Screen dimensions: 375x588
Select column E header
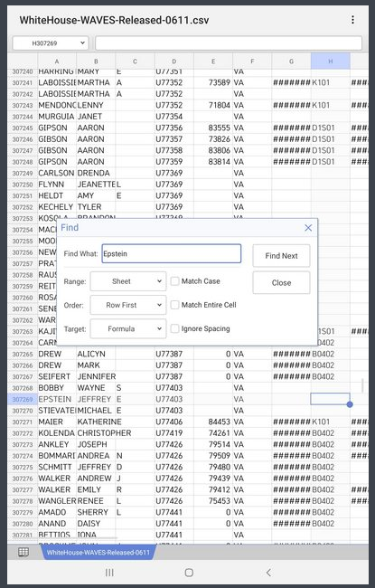pos(213,62)
